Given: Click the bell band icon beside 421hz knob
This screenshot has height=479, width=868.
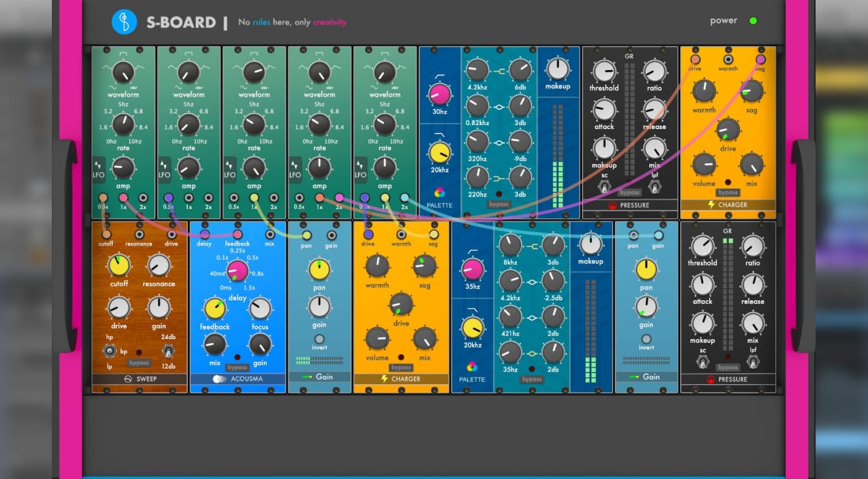Looking at the screenshot, I should tap(532, 318).
